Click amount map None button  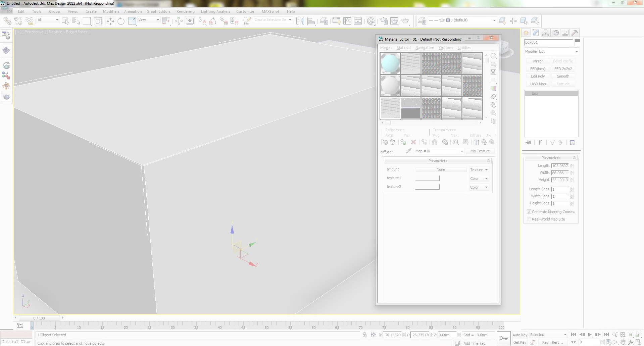pyautogui.click(x=441, y=169)
